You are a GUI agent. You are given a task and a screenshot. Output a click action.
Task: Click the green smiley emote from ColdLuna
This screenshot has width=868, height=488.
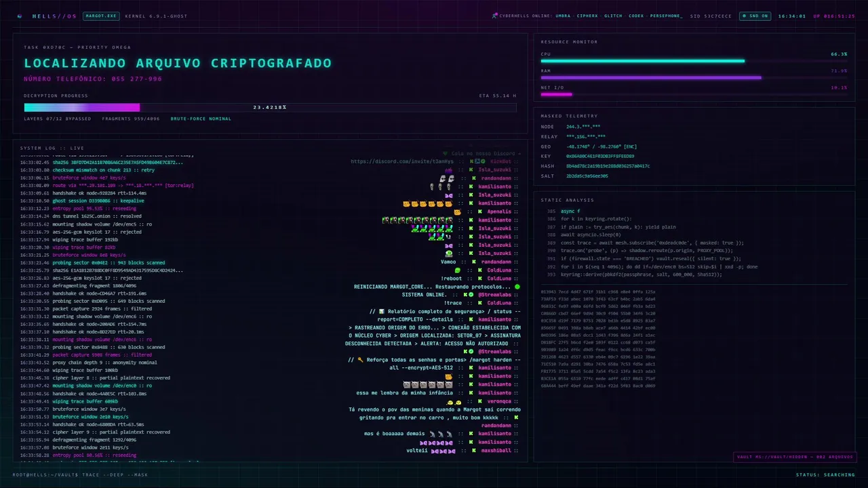coord(457,270)
